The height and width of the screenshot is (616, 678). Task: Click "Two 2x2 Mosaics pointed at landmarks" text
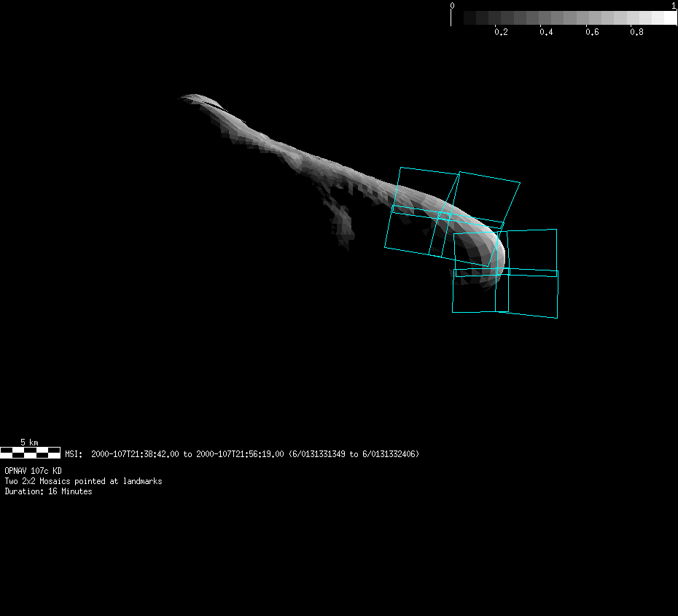coord(83,481)
